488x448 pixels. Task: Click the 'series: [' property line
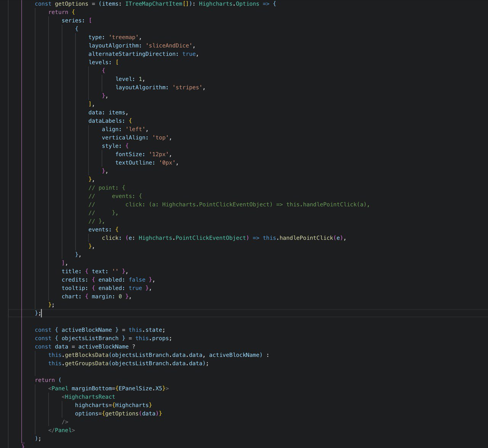(77, 21)
